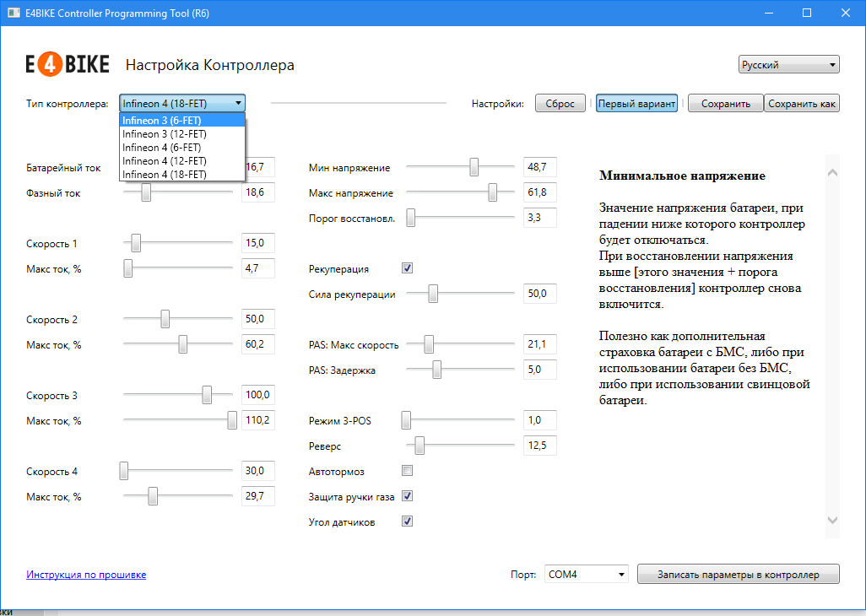Click the Режим 3-POS slider thumb

(407, 420)
